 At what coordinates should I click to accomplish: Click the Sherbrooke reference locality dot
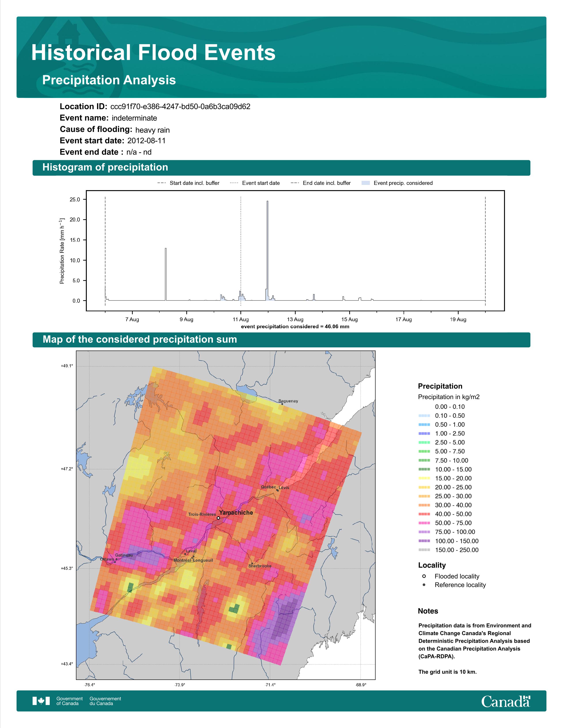coord(252,563)
